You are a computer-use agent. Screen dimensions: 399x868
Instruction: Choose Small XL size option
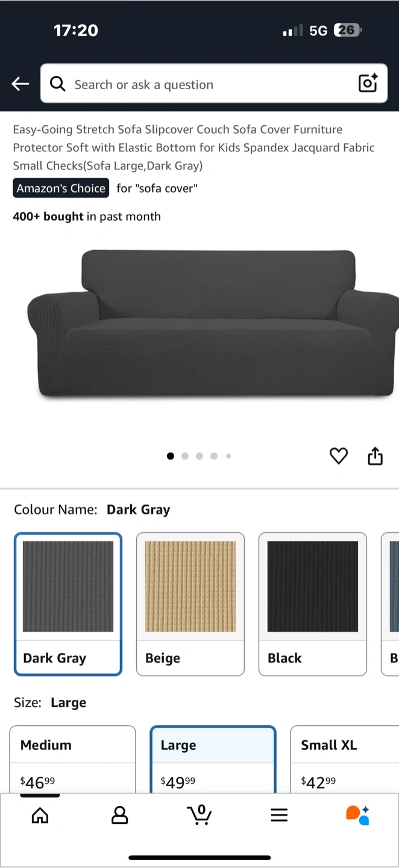[x=345, y=759]
